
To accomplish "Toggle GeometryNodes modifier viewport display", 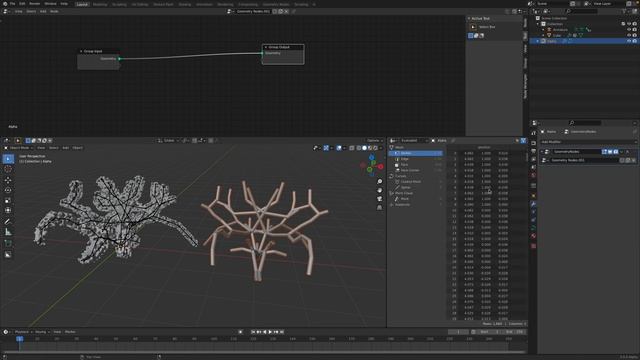I will click(x=610, y=152).
